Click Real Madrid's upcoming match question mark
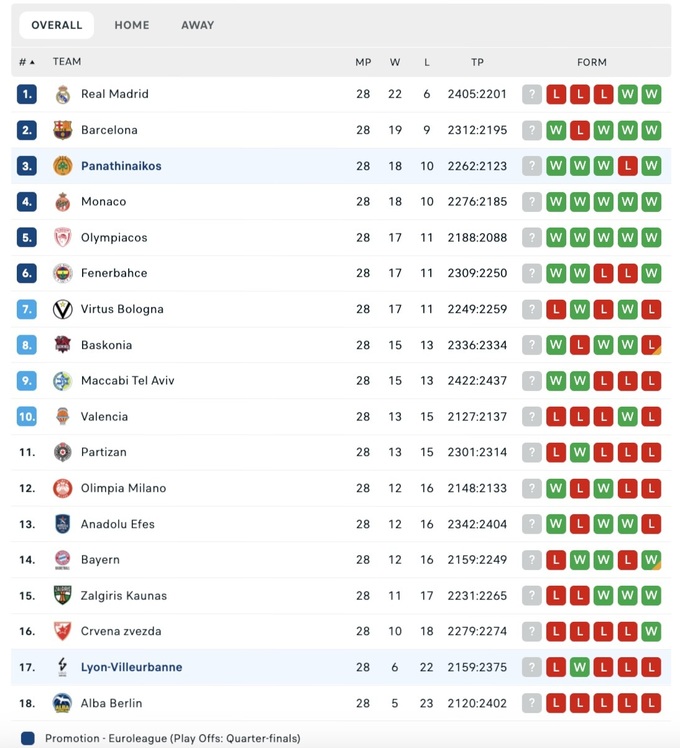 pos(532,94)
